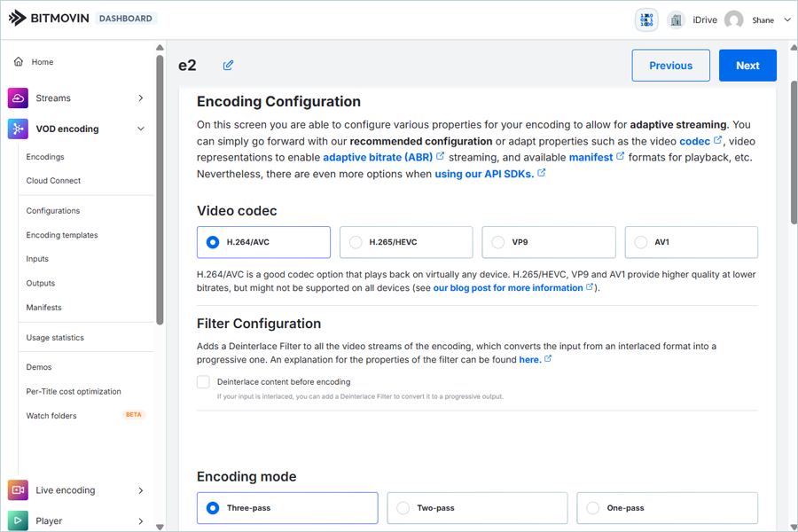The image size is (798, 532).
Task: Open the QR-style apps icon in header
Action: tap(646, 20)
